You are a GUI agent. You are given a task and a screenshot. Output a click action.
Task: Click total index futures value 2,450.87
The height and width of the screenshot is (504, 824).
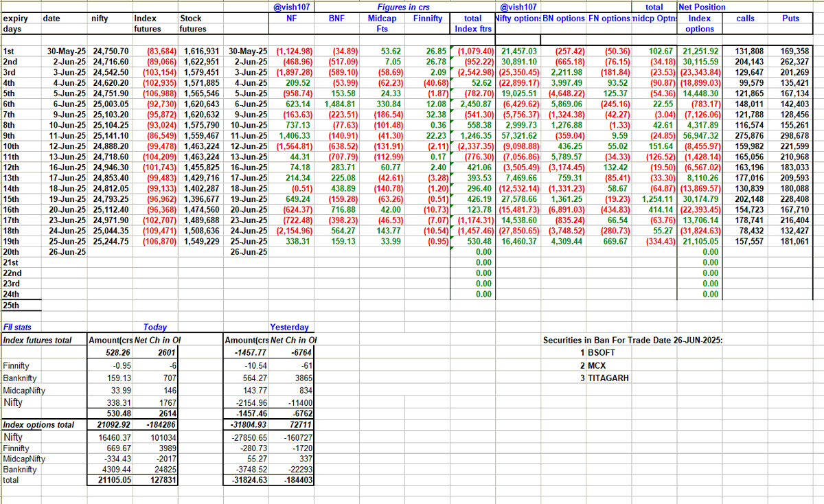point(474,104)
